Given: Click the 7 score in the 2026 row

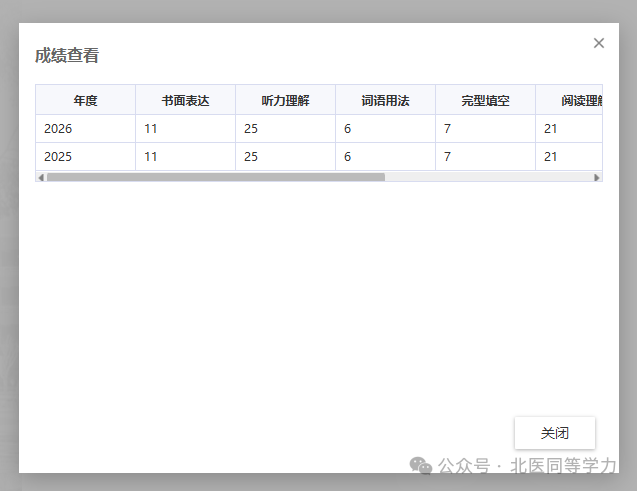Looking at the screenshot, I should [x=485, y=129].
